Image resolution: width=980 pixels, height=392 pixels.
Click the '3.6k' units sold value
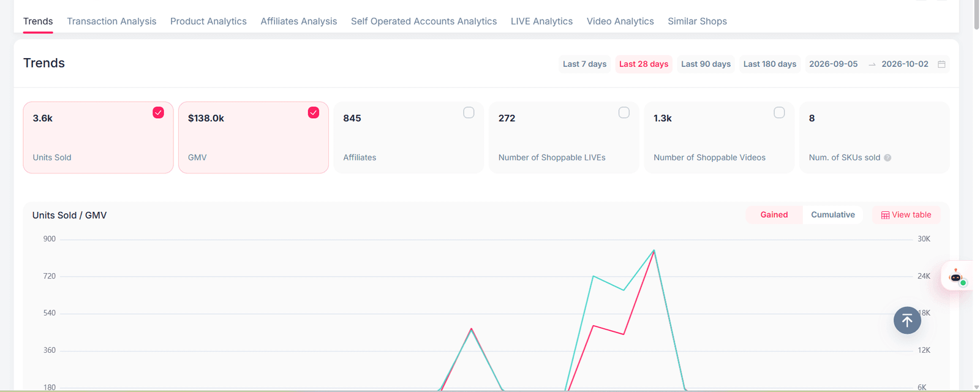[43, 118]
